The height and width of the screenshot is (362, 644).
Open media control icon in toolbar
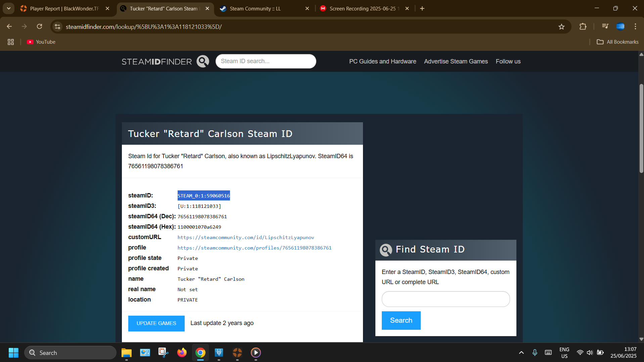pos(605,26)
